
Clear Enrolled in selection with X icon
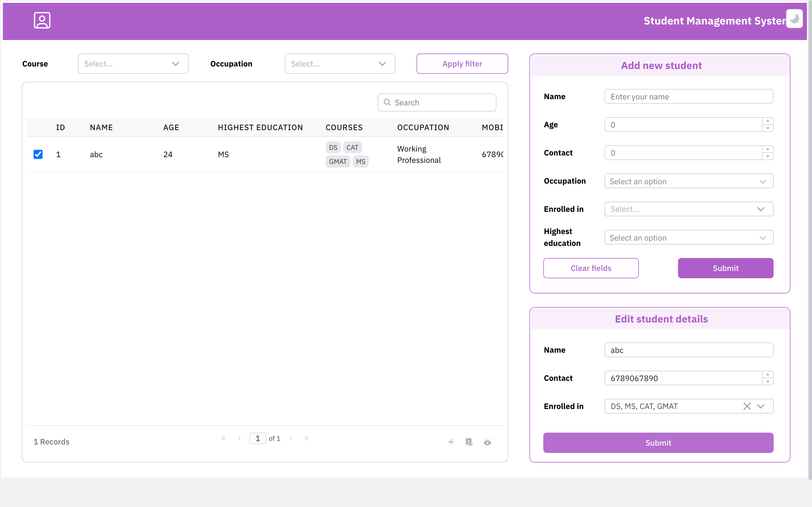[747, 406]
